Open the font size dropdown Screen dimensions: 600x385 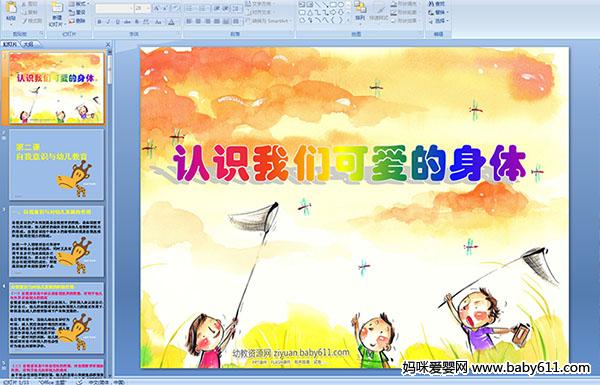(148, 8)
